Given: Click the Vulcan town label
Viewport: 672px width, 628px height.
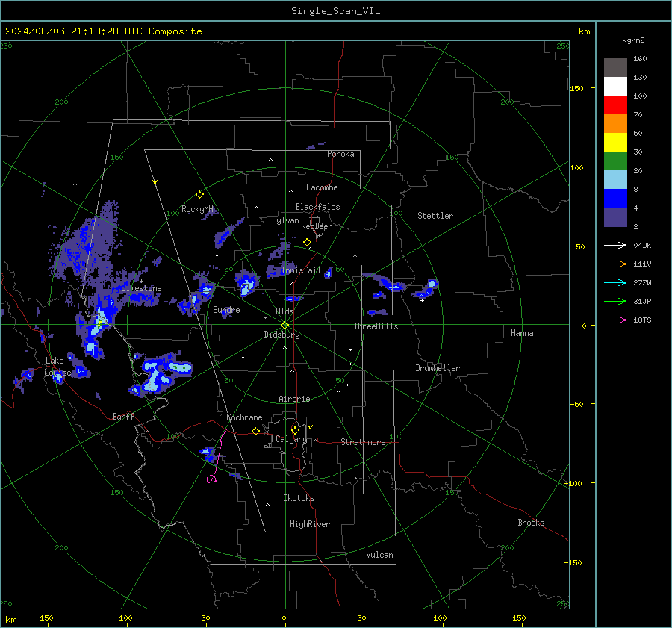Looking at the screenshot, I should coord(379,555).
